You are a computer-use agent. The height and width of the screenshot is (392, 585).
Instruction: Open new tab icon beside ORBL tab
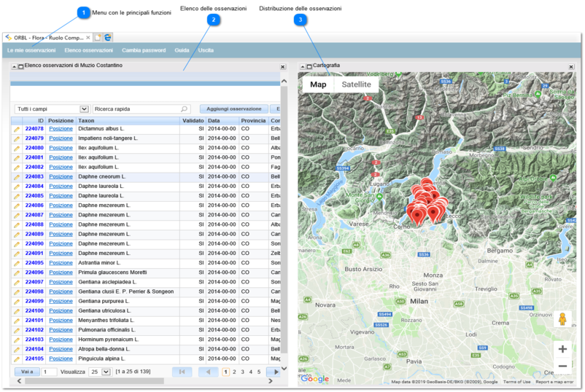click(x=98, y=37)
